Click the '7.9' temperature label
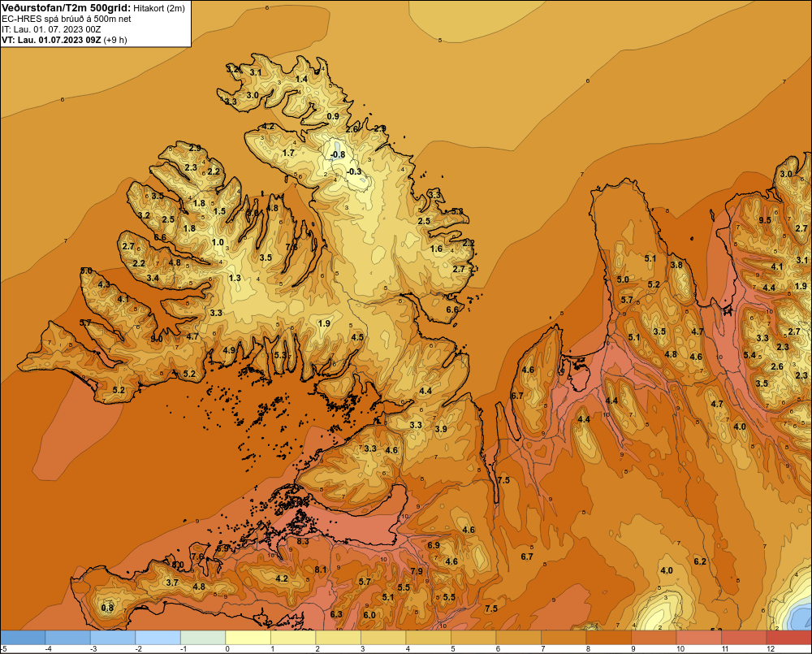Screen dimensions: 812x654 [x=417, y=571]
